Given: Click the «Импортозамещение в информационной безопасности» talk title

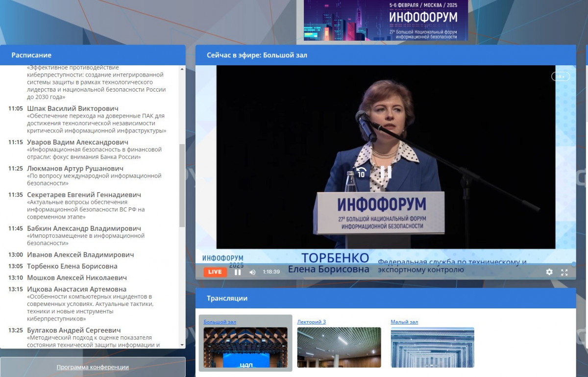Looking at the screenshot, I should pyautogui.click(x=86, y=239).
